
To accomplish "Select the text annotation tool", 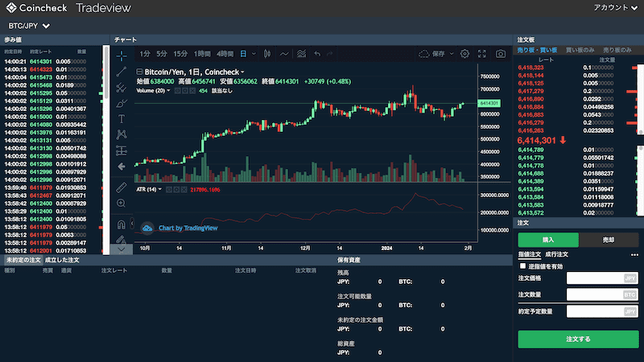I will (122, 119).
